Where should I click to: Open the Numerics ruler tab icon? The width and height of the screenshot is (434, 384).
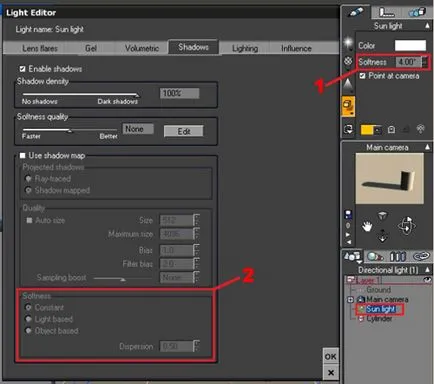click(387, 13)
